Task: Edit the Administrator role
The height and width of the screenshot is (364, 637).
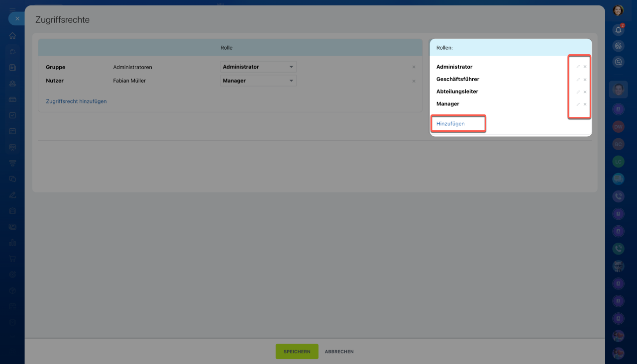Action: pyautogui.click(x=578, y=67)
